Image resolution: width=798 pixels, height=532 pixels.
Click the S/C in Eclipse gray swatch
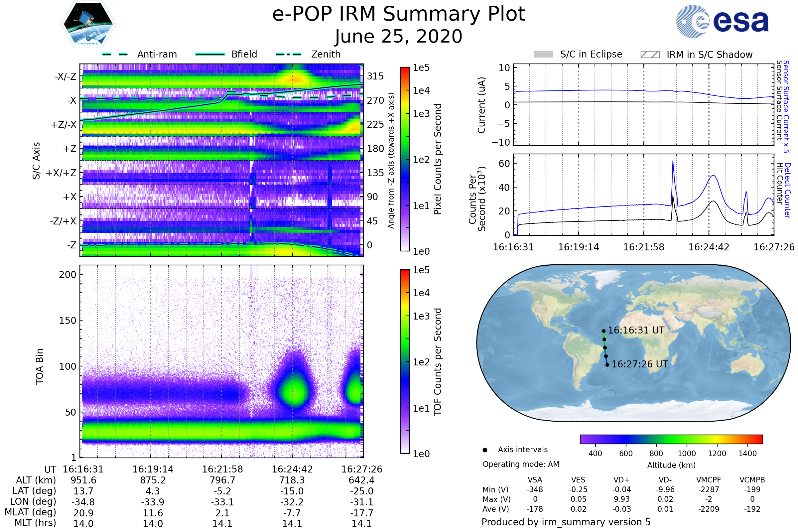pyautogui.click(x=543, y=55)
